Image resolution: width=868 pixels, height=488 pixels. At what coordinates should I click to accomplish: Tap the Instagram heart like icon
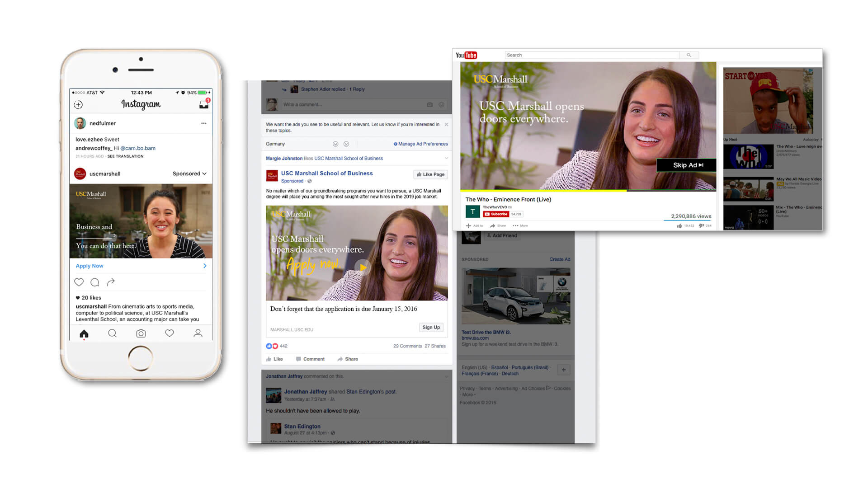[x=79, y=282]
